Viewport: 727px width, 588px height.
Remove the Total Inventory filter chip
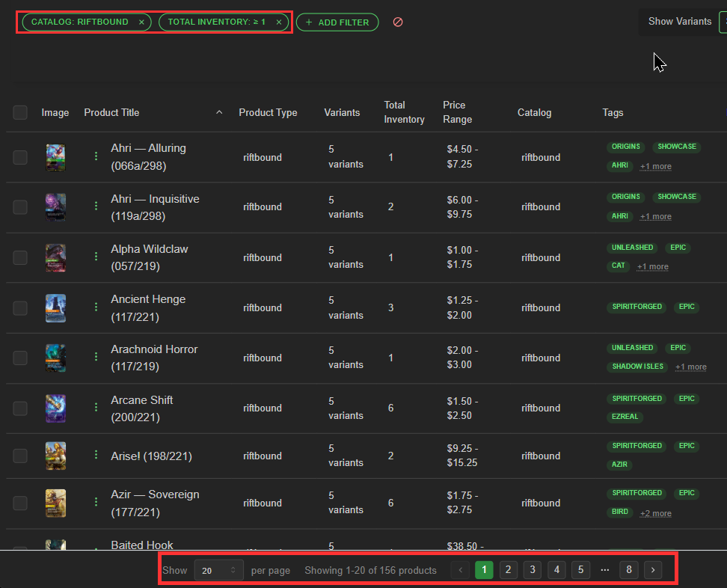[x=279, y=22]
